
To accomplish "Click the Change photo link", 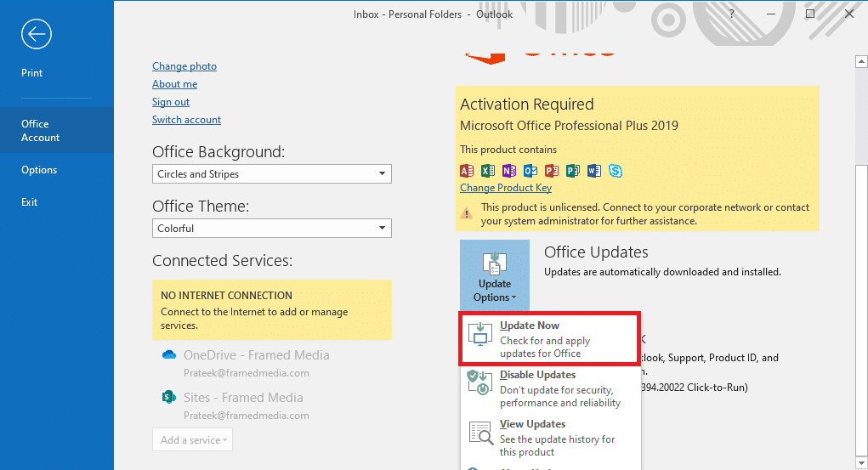I will coord(184,66).
